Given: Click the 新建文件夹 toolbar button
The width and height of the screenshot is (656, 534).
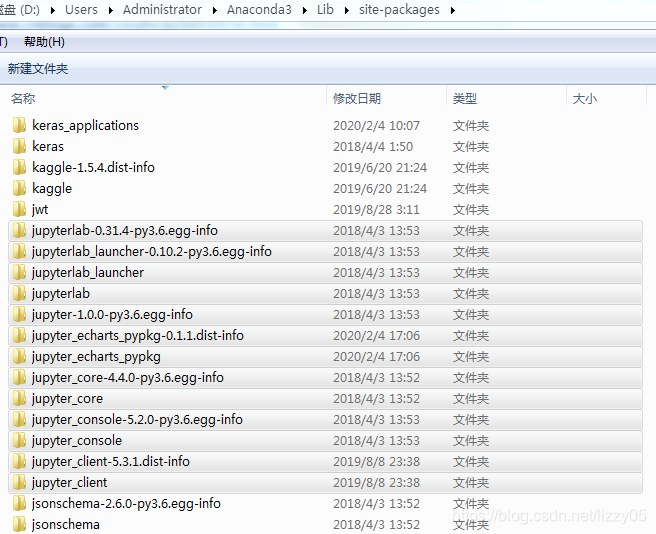Looking at the screenshot, I should pyautogui.click(x=38, y=69).
